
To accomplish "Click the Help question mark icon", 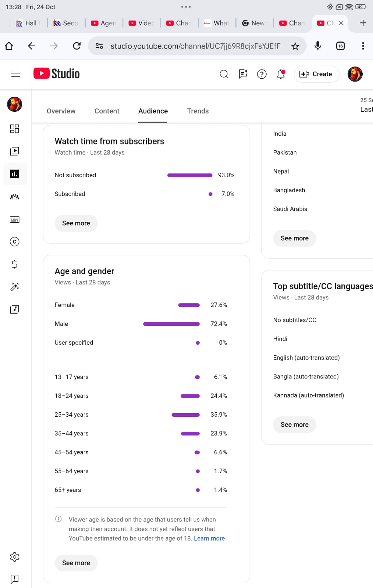I will coord(262,74).
